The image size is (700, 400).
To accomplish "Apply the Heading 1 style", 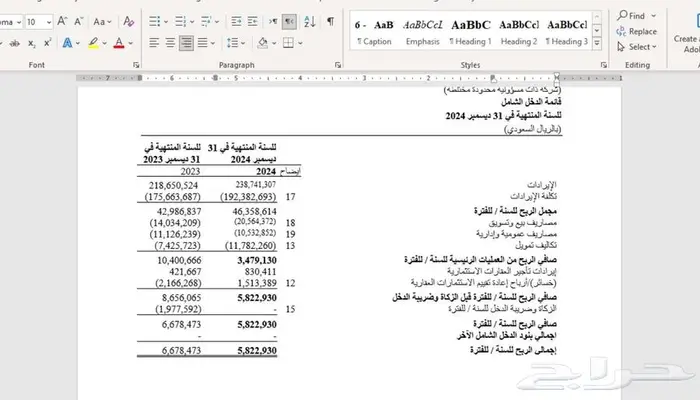I will click(471, 32).
